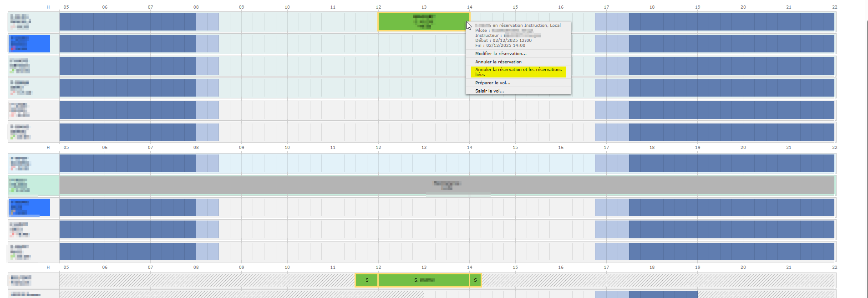868x298 pixels.
Task: Click the '12' hour marker in top timeline header
Action: (378, 7)
